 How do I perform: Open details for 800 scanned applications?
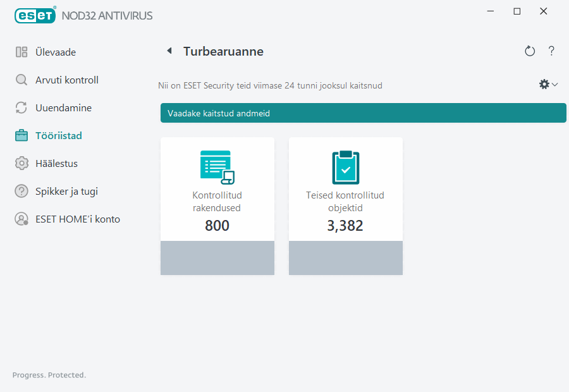[x=217, y=224]
